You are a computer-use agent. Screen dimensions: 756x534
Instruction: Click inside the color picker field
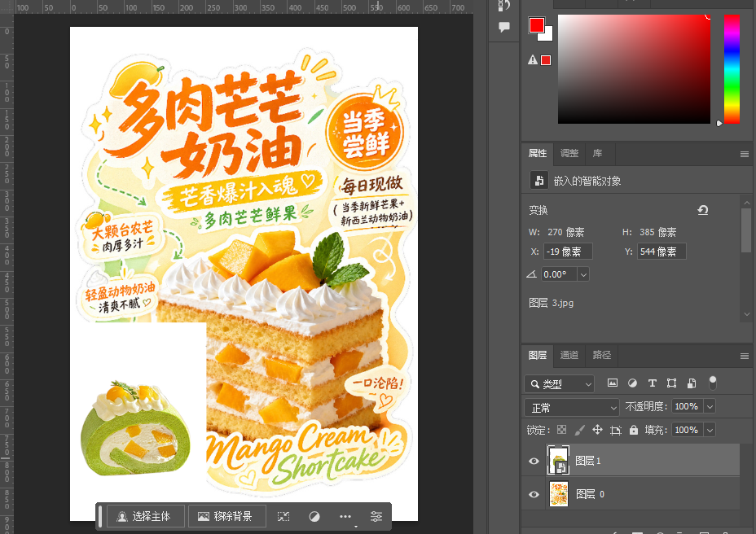pos(634,69)
